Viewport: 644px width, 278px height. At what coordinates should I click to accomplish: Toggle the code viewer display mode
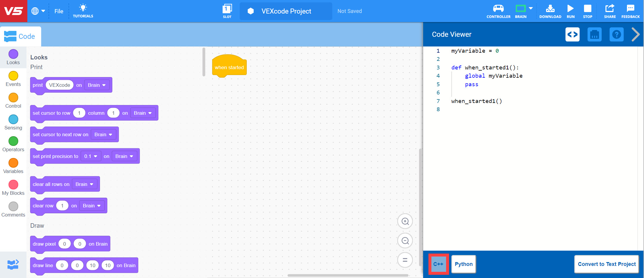click(572, 34)
